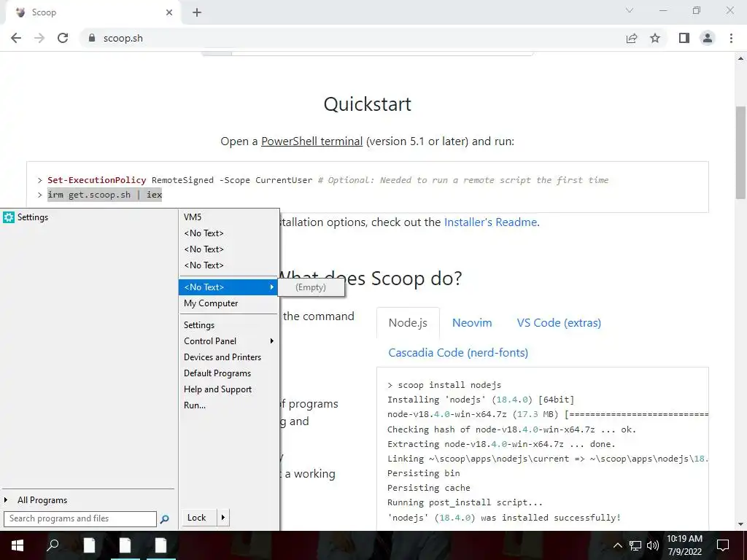This screenshot has height=560, width=747.
Task: Open My Computer
Action: coord(228,303)
